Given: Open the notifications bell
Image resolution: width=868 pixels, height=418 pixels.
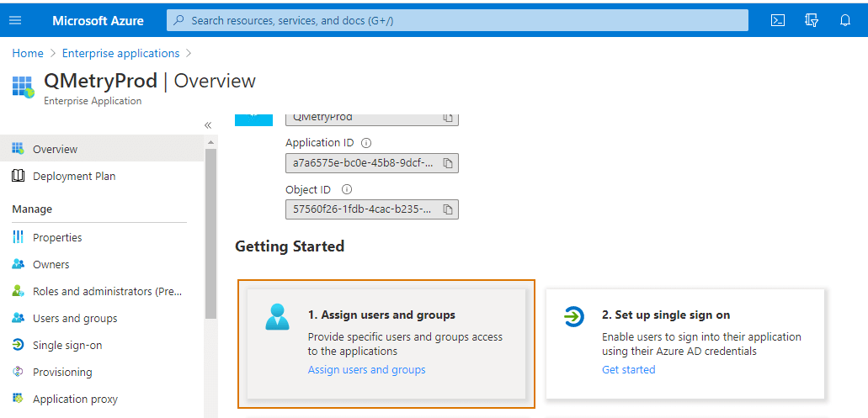Looking at the screenshot, I should coord(844,20).
